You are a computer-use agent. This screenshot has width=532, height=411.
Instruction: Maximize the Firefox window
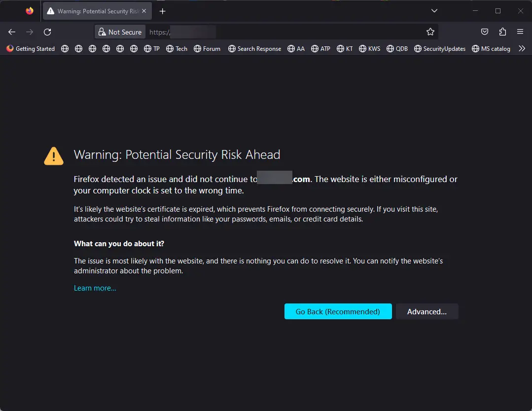click(x=497, y=11)
